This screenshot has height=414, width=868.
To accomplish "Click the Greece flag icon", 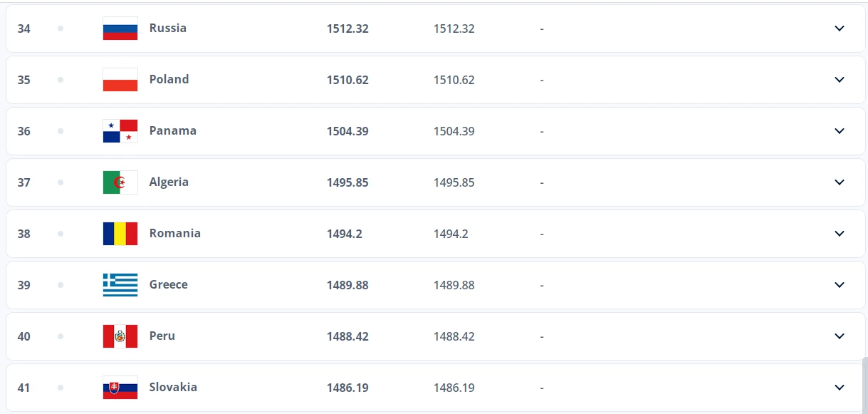I will (x=120, y=285).
